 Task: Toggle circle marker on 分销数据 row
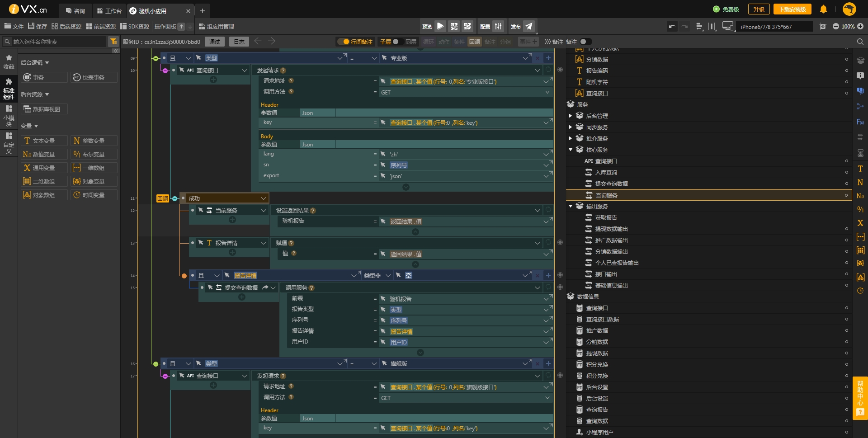tap(847, 59)
